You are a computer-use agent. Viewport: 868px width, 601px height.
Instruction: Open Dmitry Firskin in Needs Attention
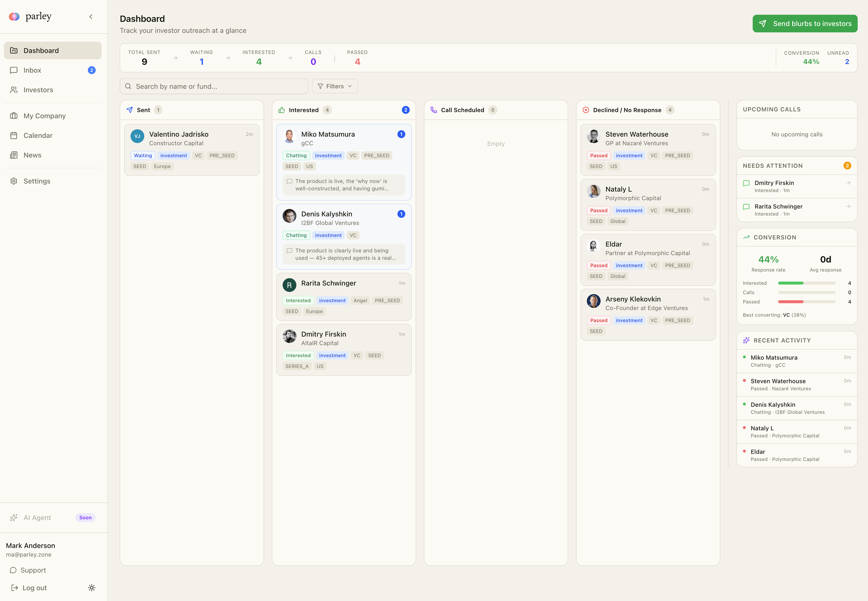click(x=797, y=186)
